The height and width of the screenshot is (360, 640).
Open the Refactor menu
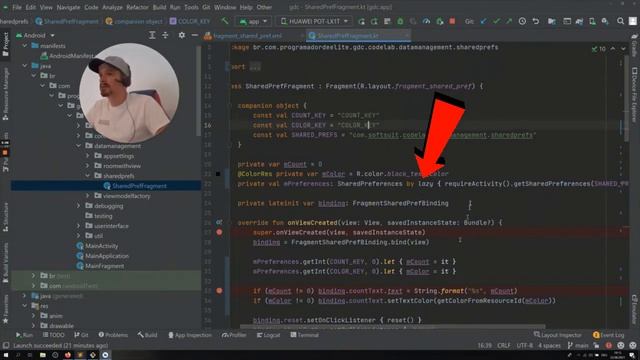(137, 7)
